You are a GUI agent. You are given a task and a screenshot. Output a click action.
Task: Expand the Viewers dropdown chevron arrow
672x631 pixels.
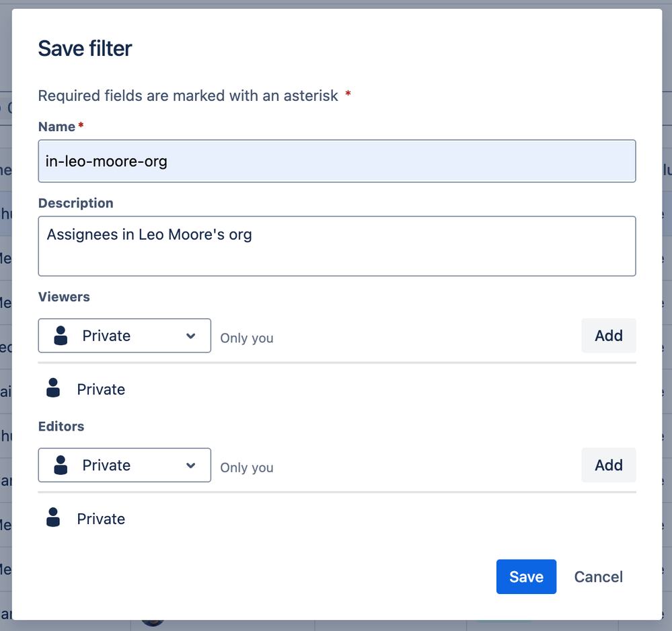point(191,336)
